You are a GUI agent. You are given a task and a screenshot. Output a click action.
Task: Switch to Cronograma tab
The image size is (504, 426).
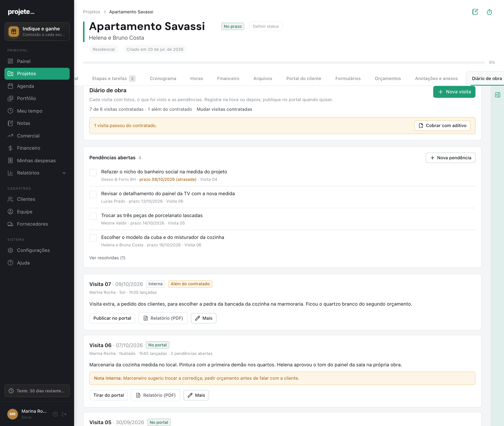pyautogui.click(x=163, y=79)
